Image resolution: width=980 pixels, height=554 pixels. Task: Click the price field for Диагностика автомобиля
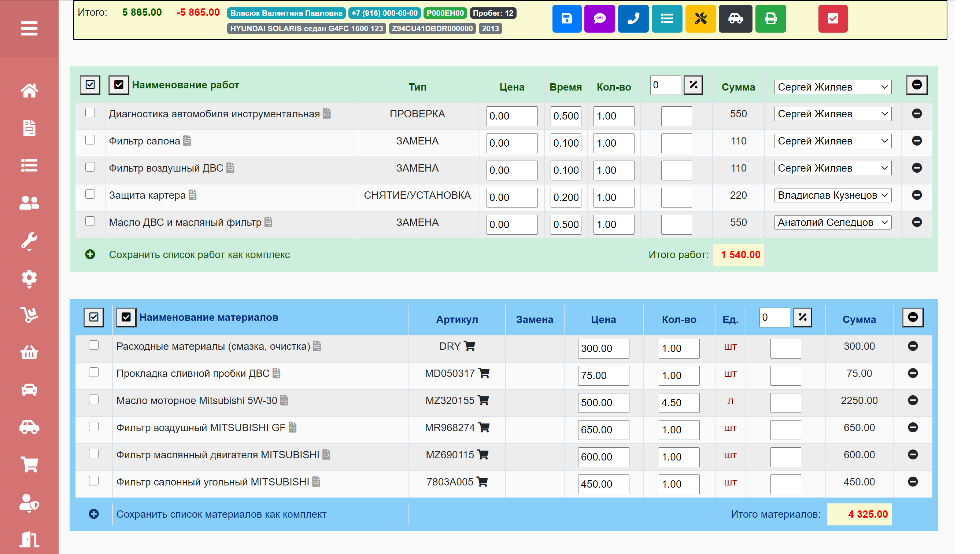(x=511, y=116)
